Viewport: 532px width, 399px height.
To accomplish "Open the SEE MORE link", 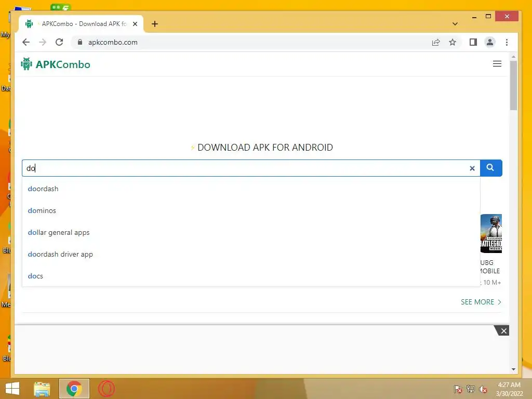I will point(481,302).
